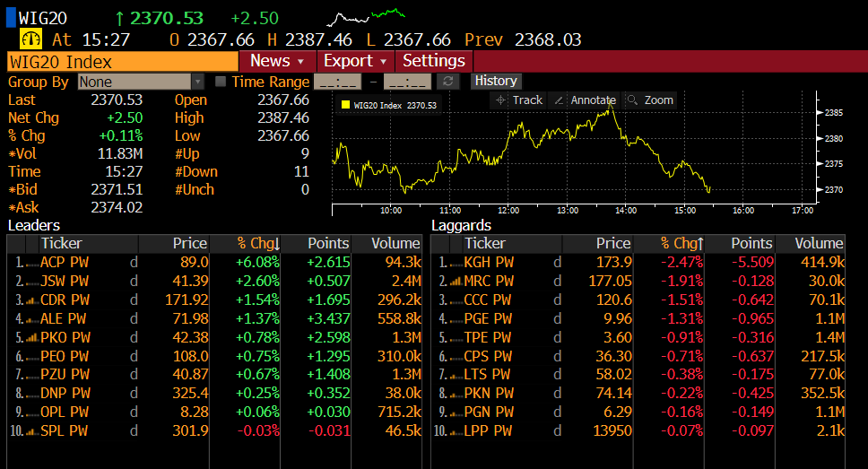Open the Settings tab
Screen dimensions: 868x469
click(x=434, y=61)
